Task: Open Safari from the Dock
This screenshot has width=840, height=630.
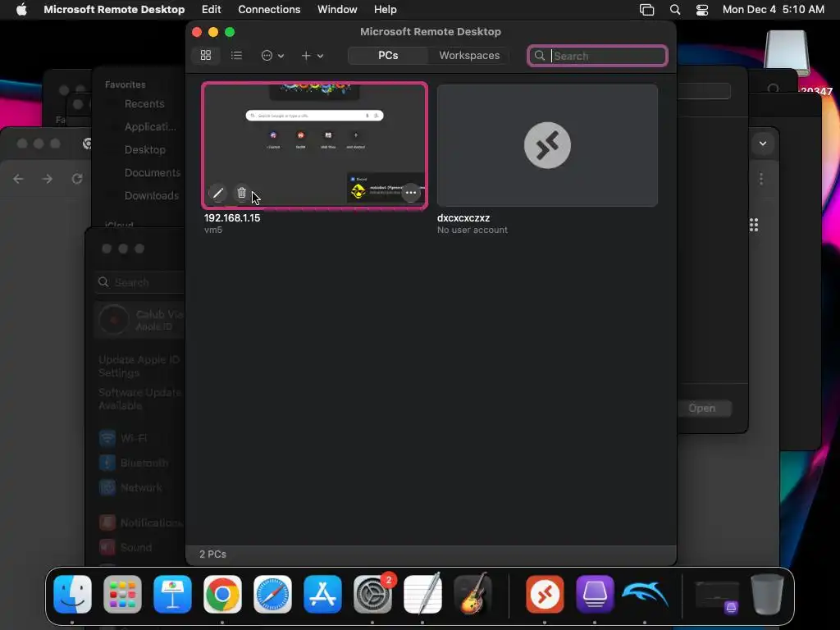Action: tap(272, 594)
